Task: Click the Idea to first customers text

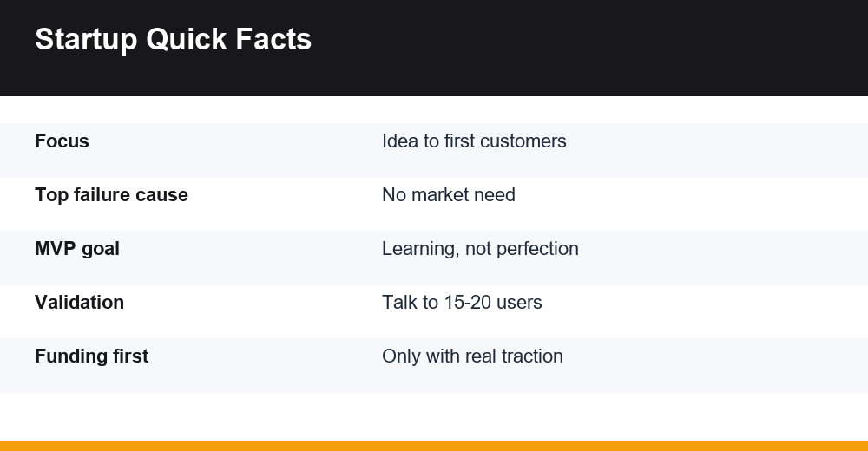Action: 474,141
